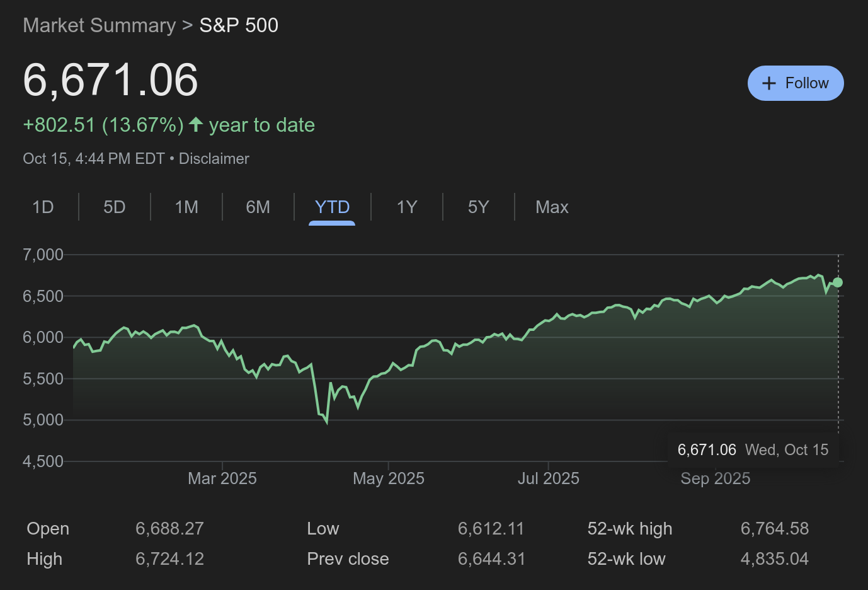Viewport: 868px width, 590px height.
Task: Click the Follow button label
Action: pyautogui.click(x=807, y=83)
